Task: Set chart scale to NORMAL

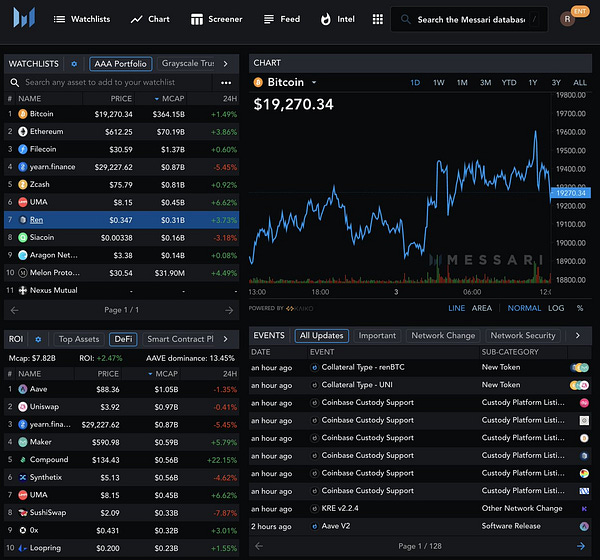Action: click(x=524, y=308)
